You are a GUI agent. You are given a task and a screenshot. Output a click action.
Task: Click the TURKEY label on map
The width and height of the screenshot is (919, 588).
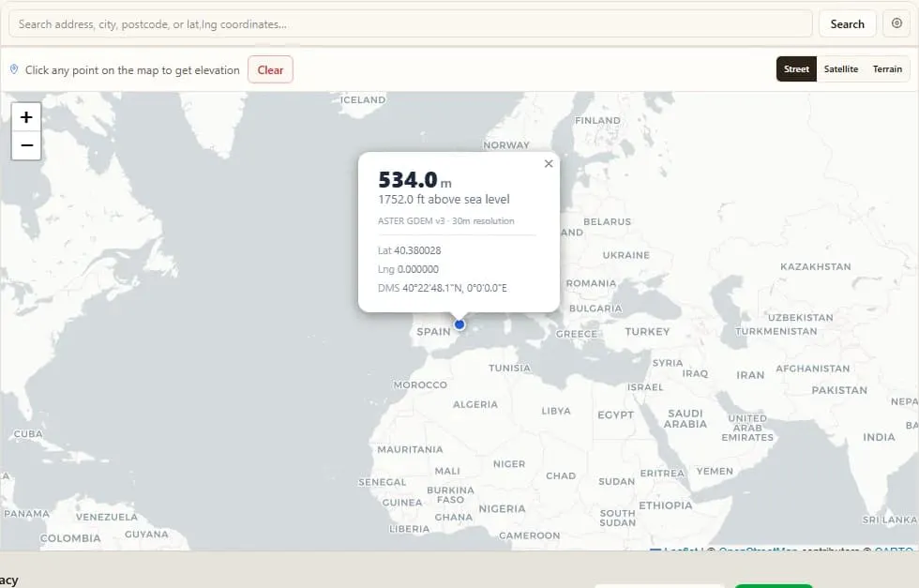click(647, 332)
